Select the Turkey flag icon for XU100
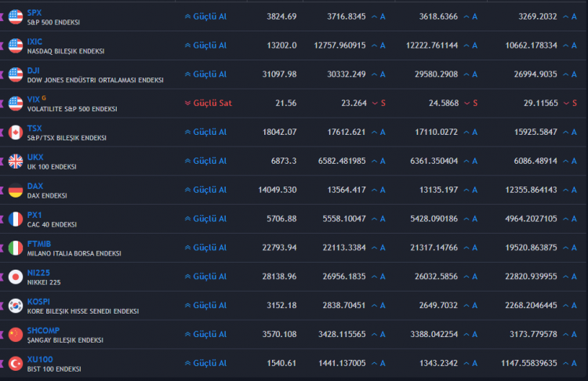Image resolution: width=588 pixels, height=381 pixels. (x=16, y=364)
